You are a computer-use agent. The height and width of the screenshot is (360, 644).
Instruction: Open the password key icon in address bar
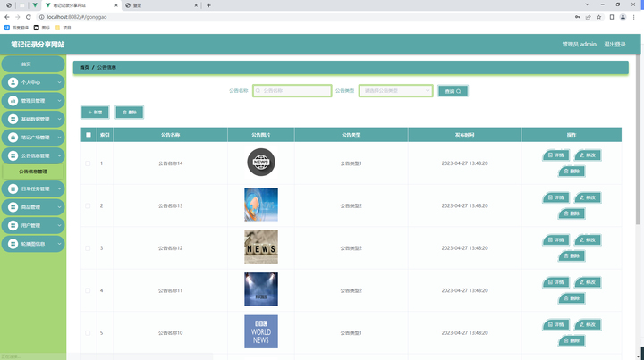(x=578, y=17)
